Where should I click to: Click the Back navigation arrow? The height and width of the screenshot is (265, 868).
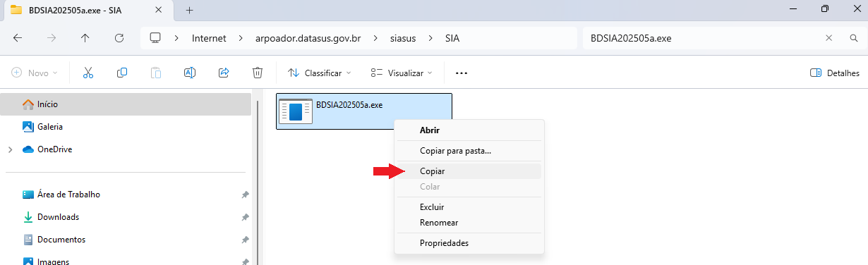(x=18, y=38)
